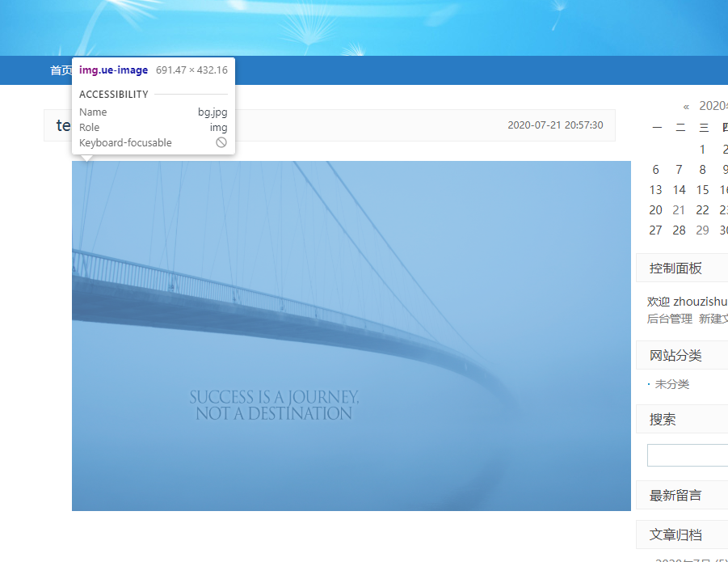Open posts from calendar day 29
This screenshot has width=728, height=562.
click(x=702, y=230)
